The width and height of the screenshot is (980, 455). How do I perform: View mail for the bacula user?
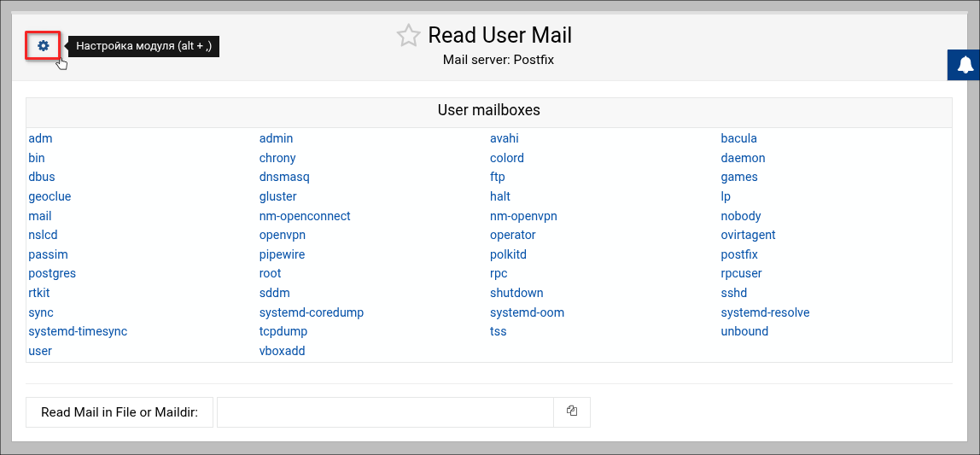click(739, 138)
